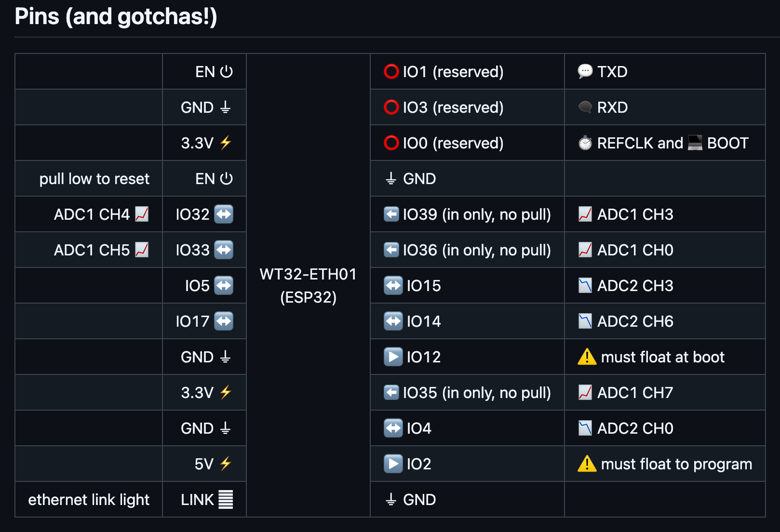Click the laptop icon next to BOOT
Screen dimensions: 780x532
coord(695,143)
